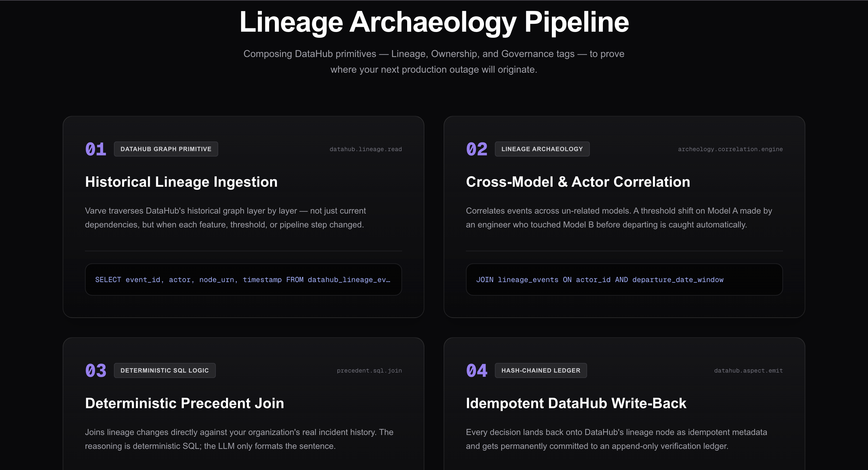Image resolution: width=868 pixels, height=470 pixels.
Task: Click step number 03
Action: coord(96,370)
